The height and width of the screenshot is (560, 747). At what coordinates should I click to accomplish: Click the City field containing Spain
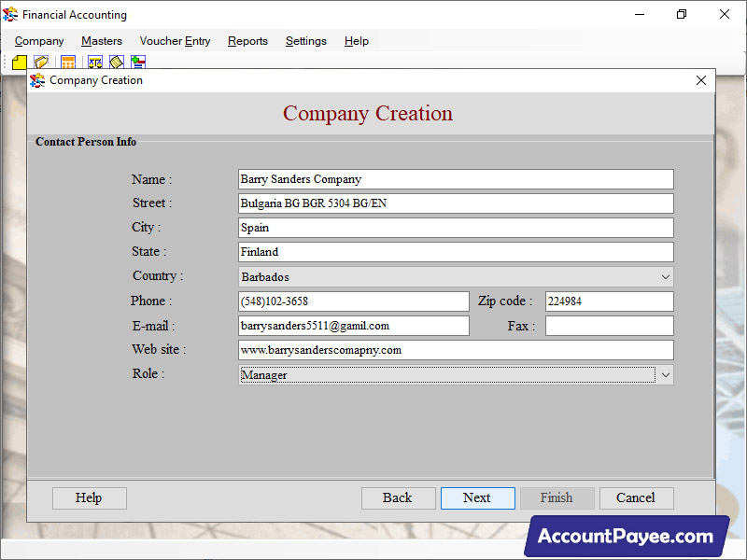pos(456,228)
